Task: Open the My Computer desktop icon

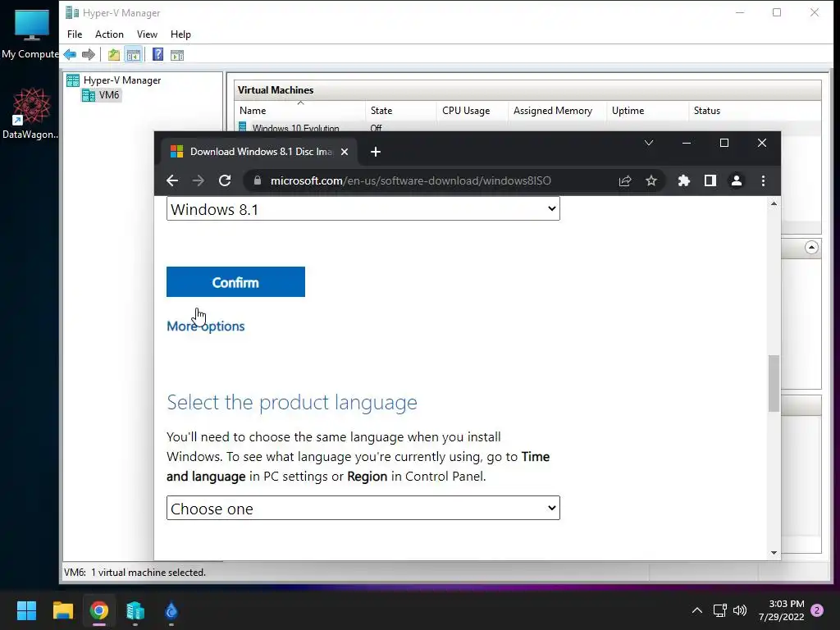Action: click(x=30, y=33)
